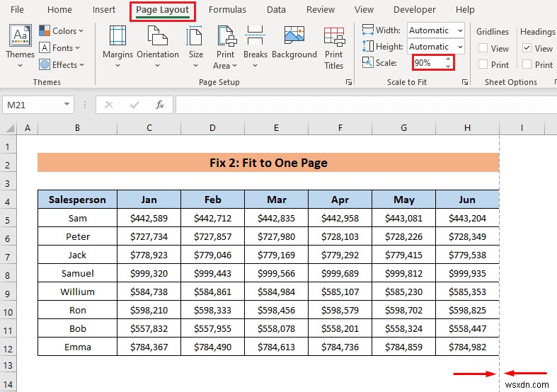
Task: Increase Scale with the up arrow
Action: click(447, 59)
